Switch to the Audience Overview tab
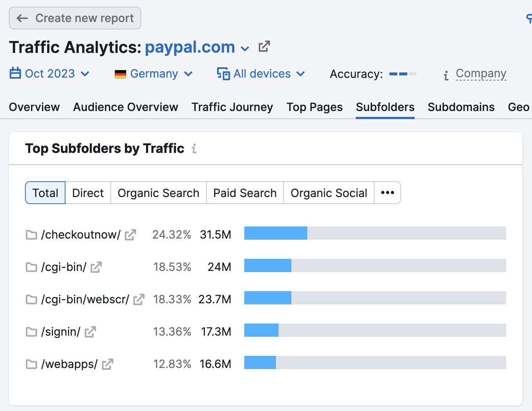Viewport: 532px width, 411px height. pos(125,107)
